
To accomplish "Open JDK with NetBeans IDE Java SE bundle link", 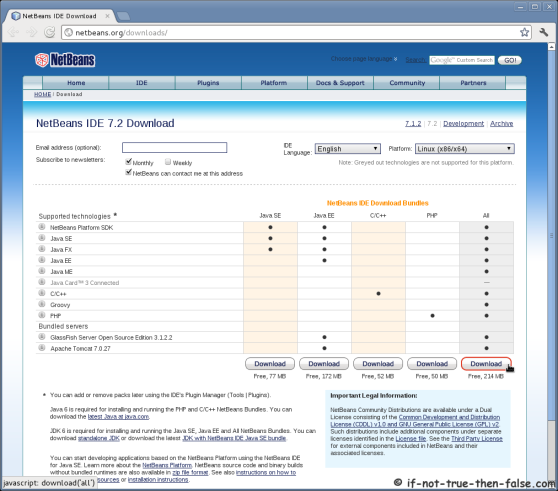I will point(235,438).
